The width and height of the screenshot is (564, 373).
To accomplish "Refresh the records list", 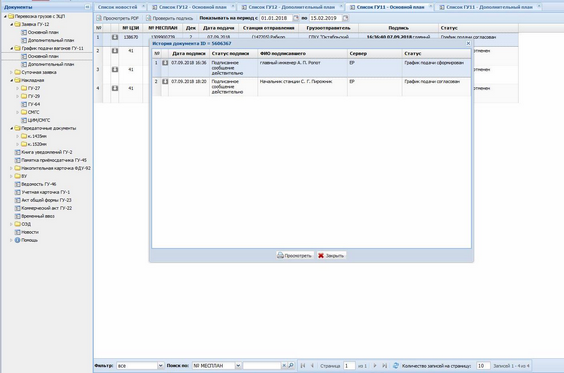I will 396,365.
